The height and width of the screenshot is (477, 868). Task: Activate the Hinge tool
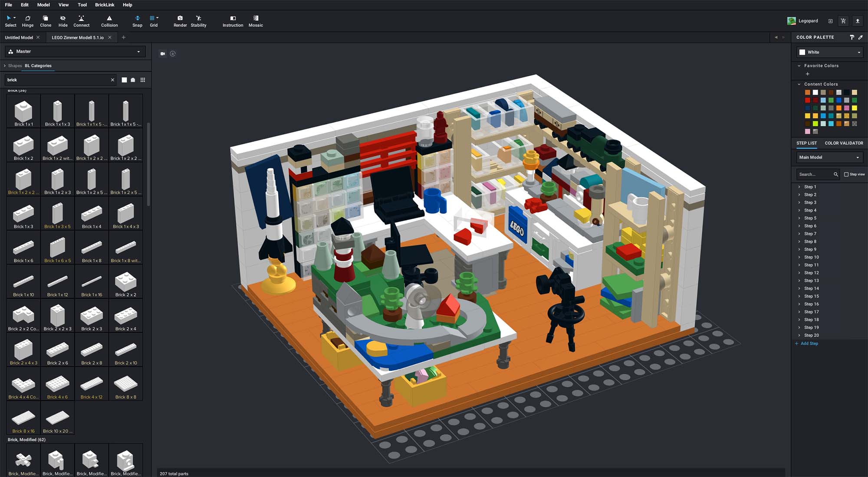28,21
